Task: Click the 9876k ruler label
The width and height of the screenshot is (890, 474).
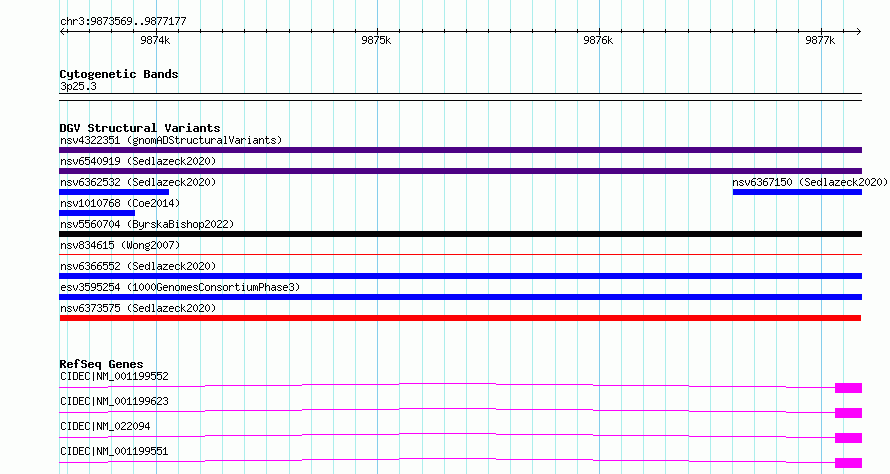Action: 598,40
